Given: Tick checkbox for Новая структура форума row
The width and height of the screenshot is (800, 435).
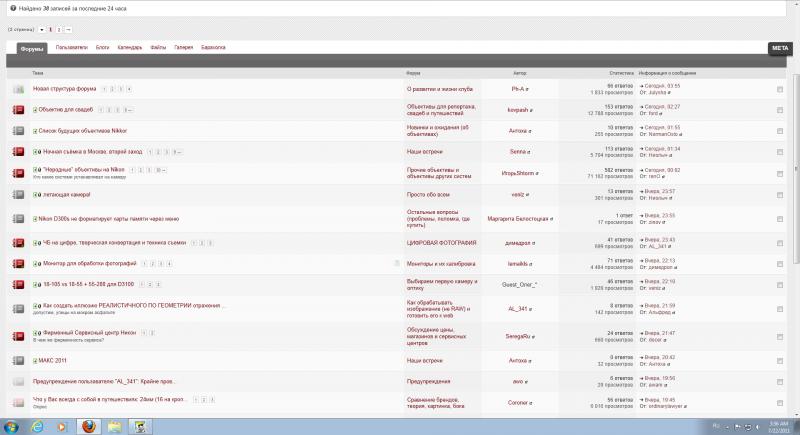Looking at the screenshot, I should point(780,89).
